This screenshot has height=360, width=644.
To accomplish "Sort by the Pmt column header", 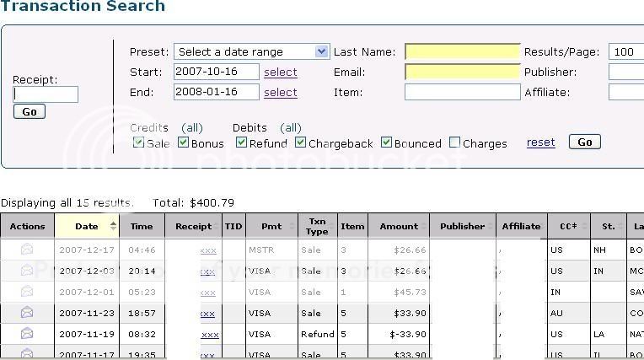I will [271, 226].
